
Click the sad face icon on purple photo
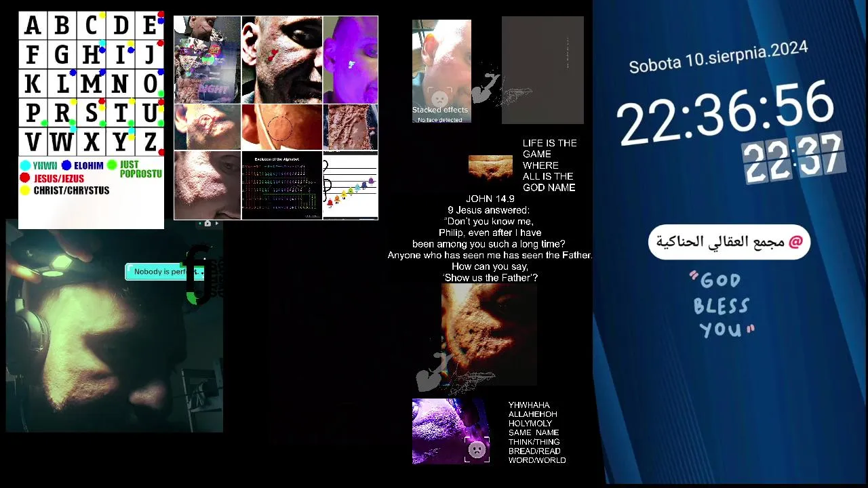(x=477, y=449)
